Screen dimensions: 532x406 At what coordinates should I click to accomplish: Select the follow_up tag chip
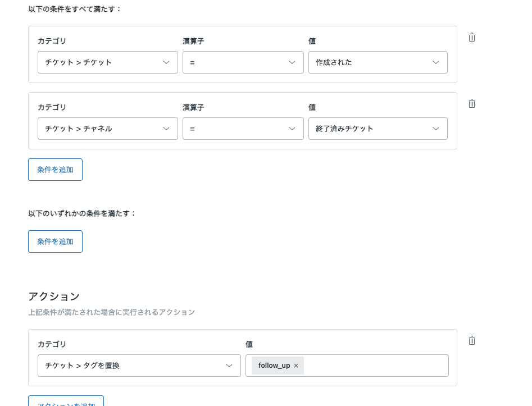pyautogui.click(x=274, y=366)
